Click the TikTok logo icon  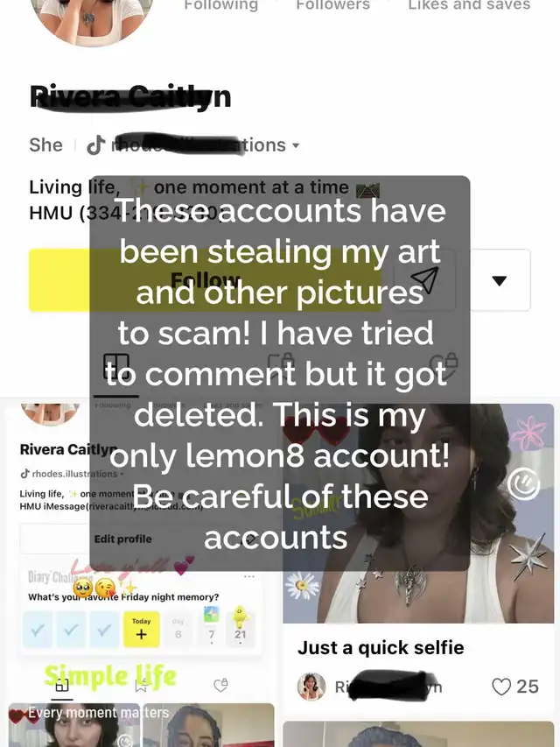coord(95,145)
